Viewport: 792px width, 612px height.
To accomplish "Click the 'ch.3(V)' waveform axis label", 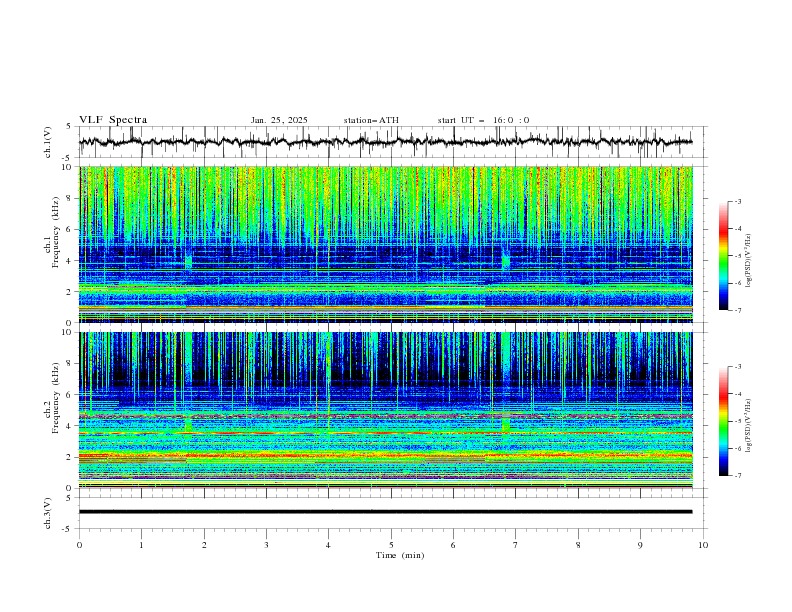I will point(48,513).
